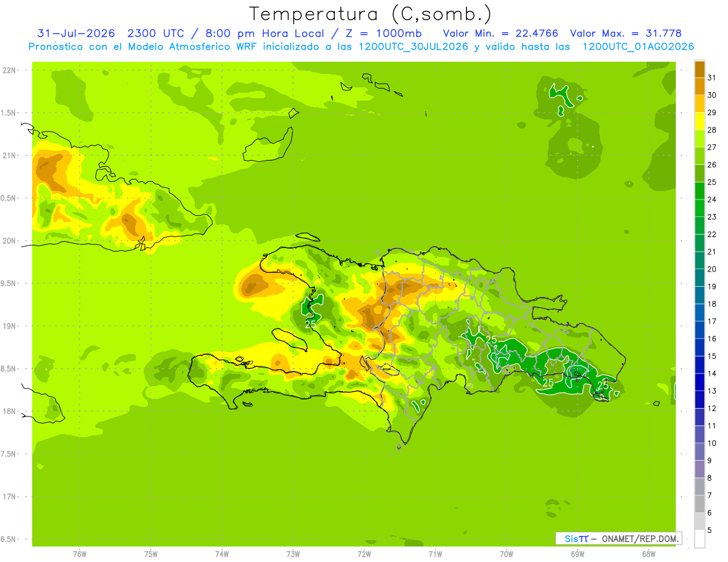Click the '2300 UTC' time label
The image size is (728, 562).
coord(156,33)
